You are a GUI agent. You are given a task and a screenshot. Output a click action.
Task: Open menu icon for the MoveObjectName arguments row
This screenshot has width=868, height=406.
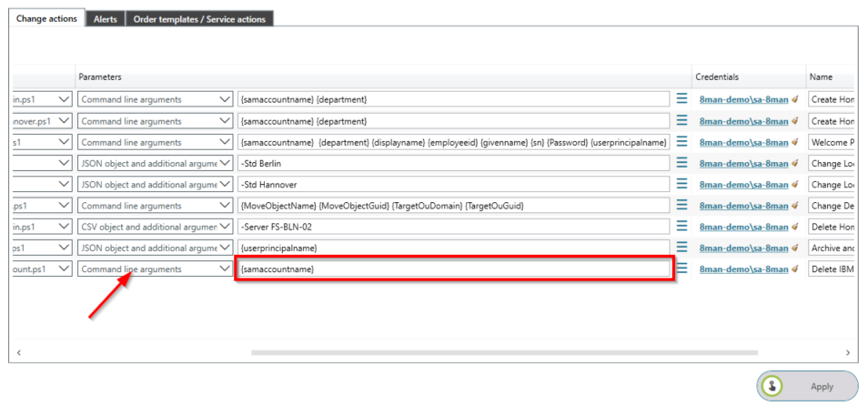pos(681,205)
